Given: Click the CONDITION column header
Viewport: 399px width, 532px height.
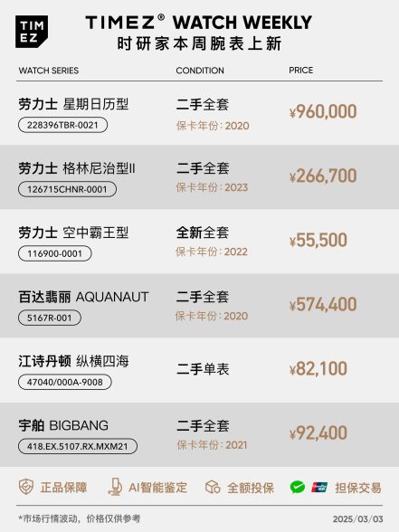Looking at the screenshot, I should point(200,71).
